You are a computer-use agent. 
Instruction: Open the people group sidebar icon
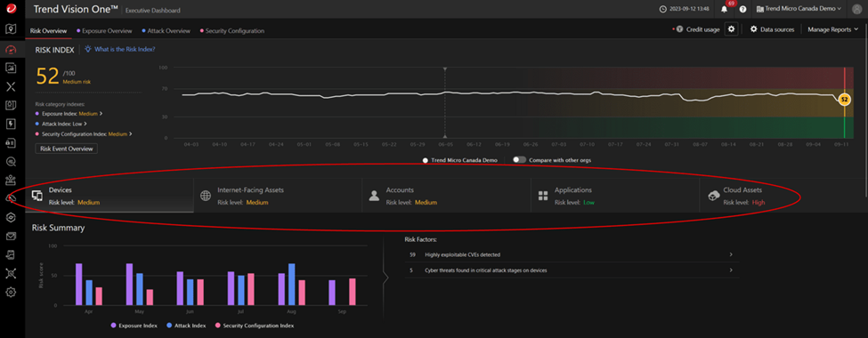11,180
